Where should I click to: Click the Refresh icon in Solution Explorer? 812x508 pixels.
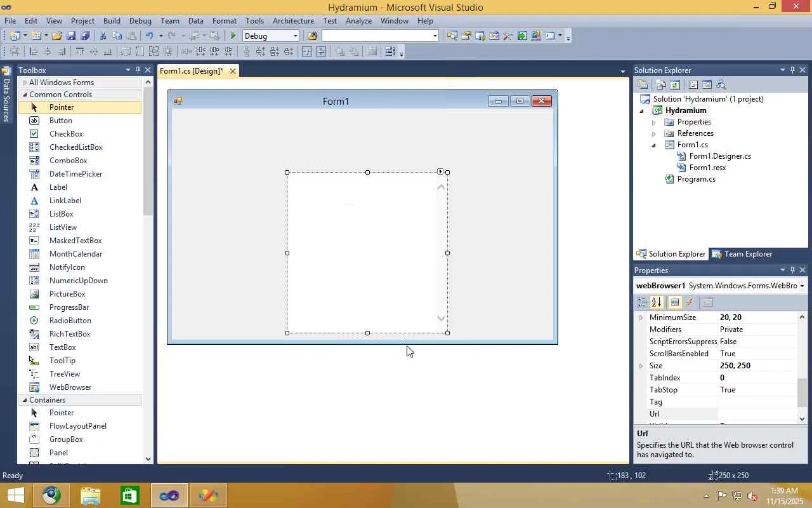point(675,84)
